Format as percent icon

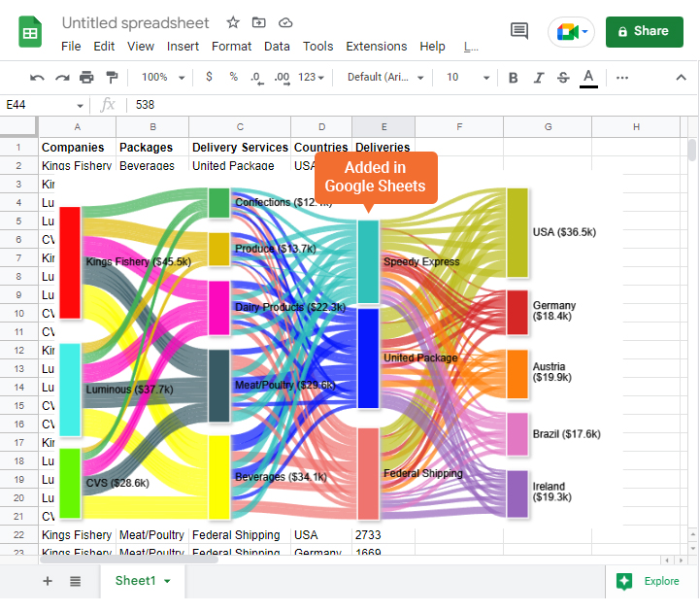(233, 77)
